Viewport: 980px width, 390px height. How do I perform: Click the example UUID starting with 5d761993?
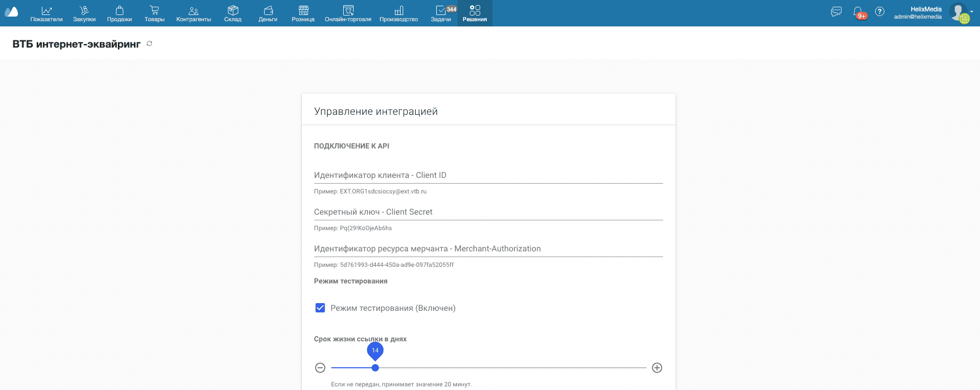(x=397, y=265)
